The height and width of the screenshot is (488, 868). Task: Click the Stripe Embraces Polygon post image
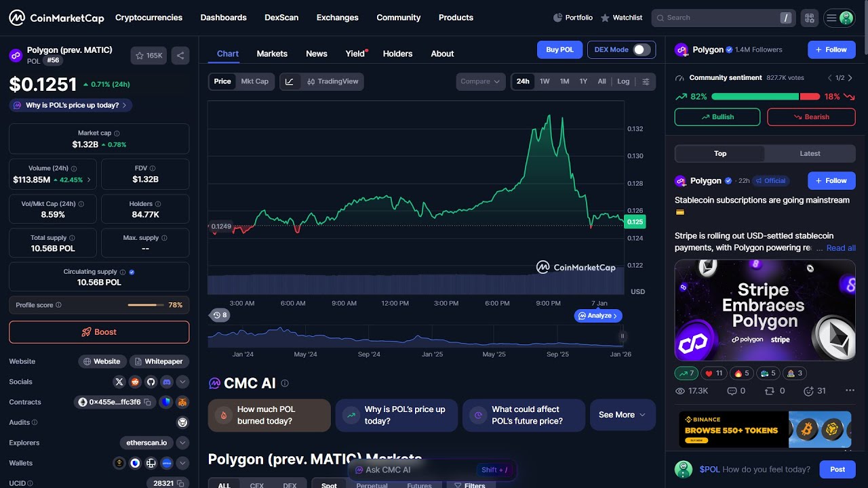[765, 310]
